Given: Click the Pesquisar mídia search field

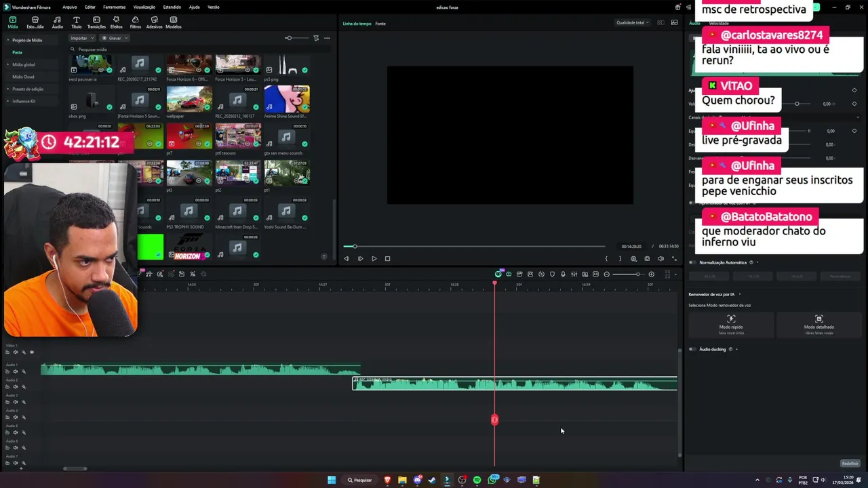Looking at the screenshot, I should tap(200, 49).
